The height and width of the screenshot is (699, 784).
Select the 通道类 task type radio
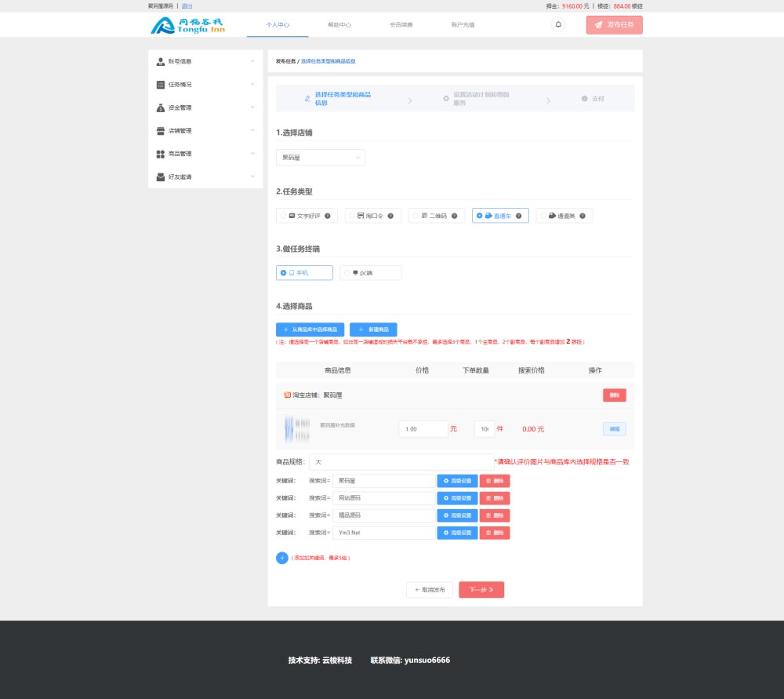(543, 216)
